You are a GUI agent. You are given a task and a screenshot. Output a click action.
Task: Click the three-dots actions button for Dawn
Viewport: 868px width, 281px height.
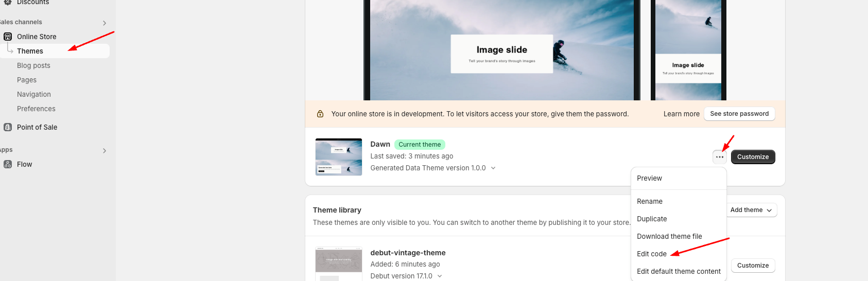(x=720, y=157)
